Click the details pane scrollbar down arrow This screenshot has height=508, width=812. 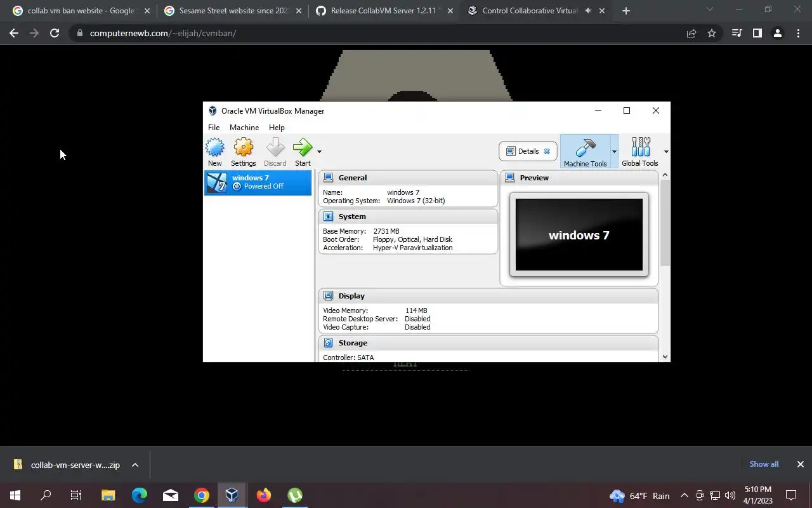pos(665,357)
